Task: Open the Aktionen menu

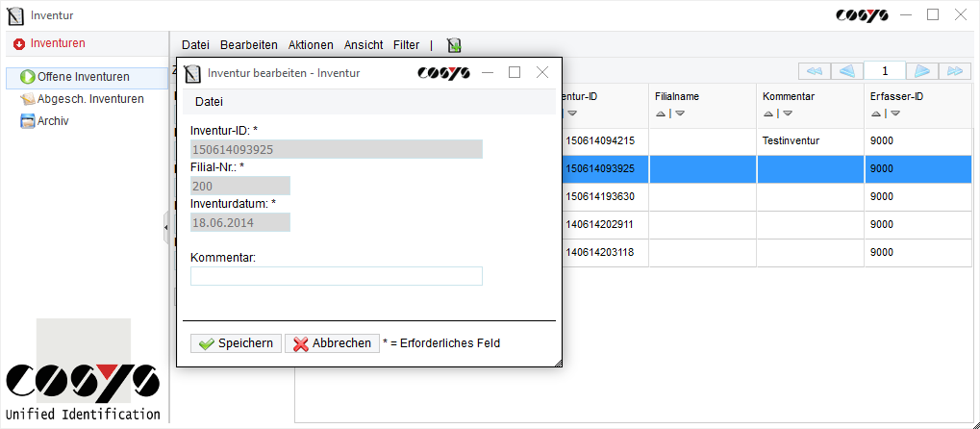Action: tap(311, 45)
